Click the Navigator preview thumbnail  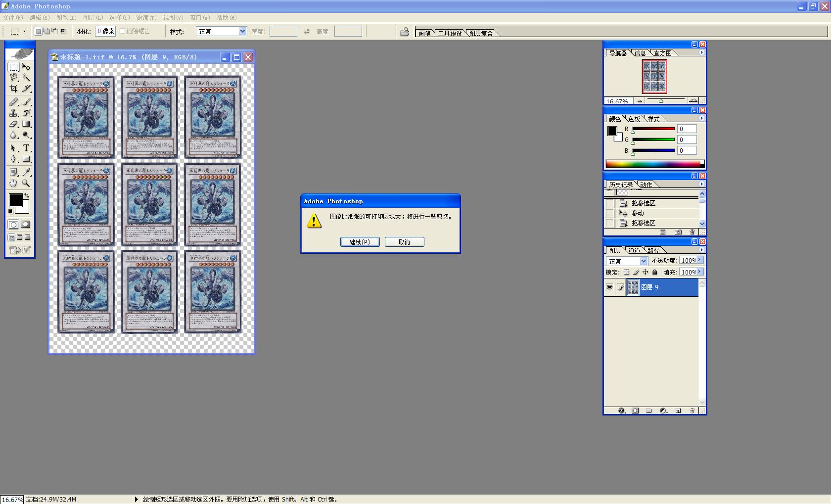tap(654, 77)
